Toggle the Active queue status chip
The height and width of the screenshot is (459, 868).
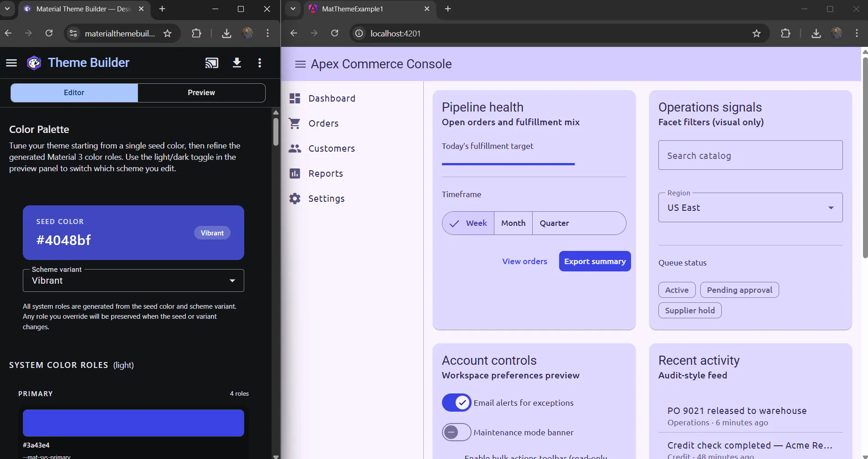click(x=677, y=290)
